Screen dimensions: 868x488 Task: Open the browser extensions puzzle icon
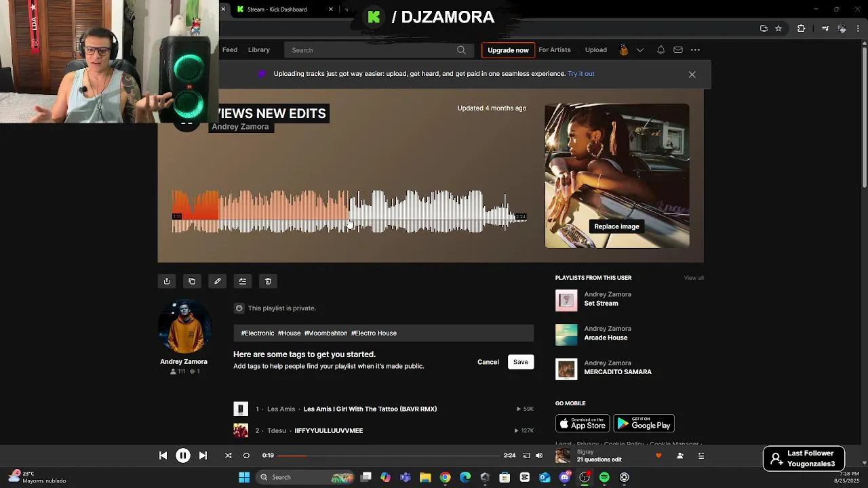(802, 28)
